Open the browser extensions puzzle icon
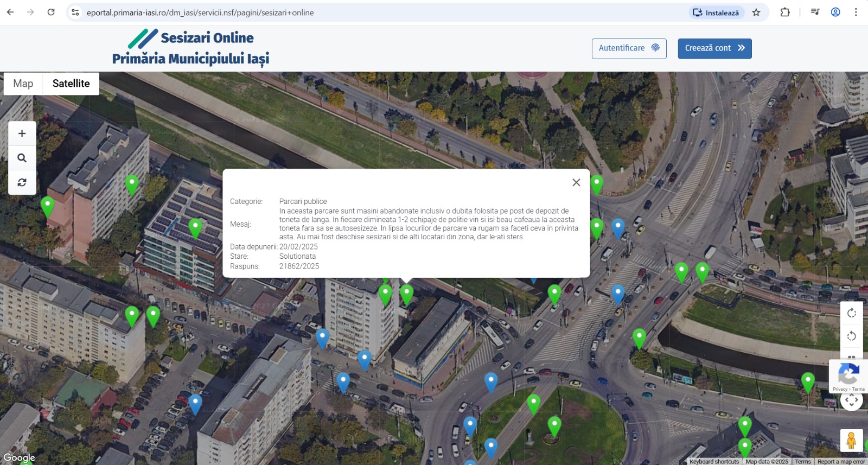 tap(785, 12)
